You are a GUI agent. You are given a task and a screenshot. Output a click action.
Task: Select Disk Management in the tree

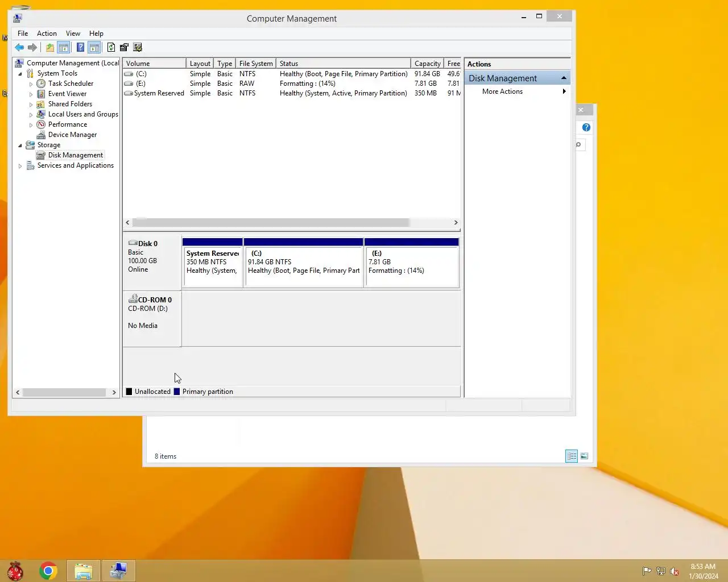click(x=76, y=155)
